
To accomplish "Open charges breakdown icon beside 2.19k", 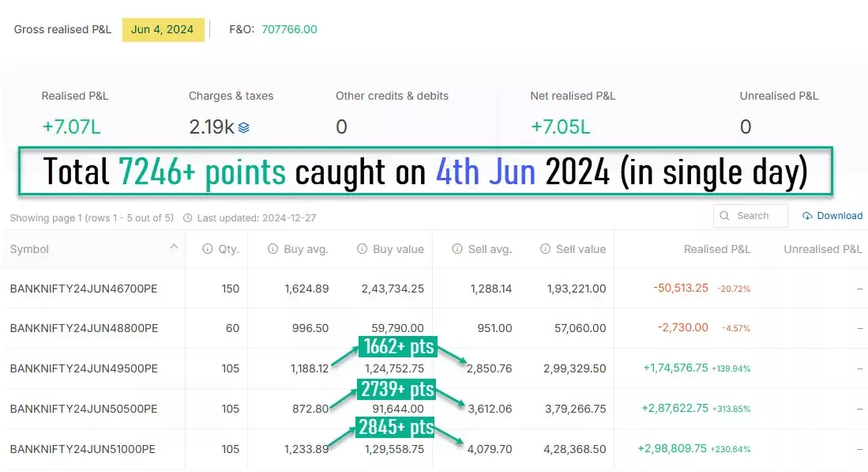I will (244, 127).
